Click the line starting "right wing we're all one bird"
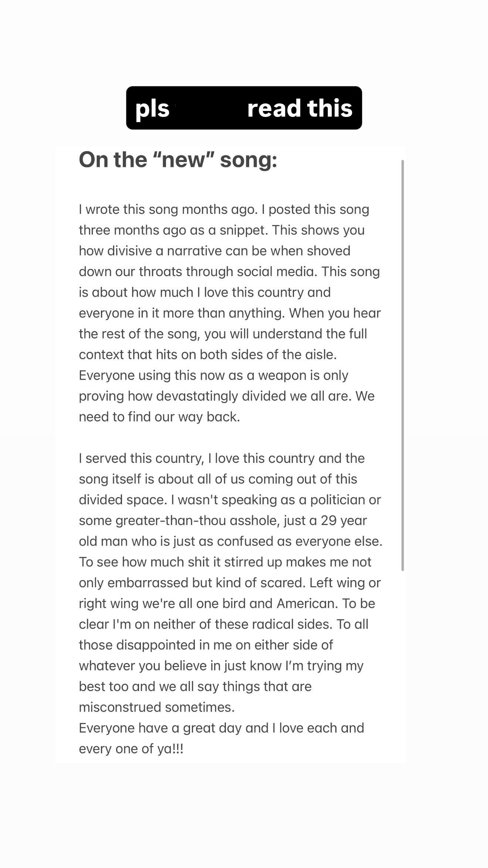Viewport: 488px width, 868px height. (227, 603)
